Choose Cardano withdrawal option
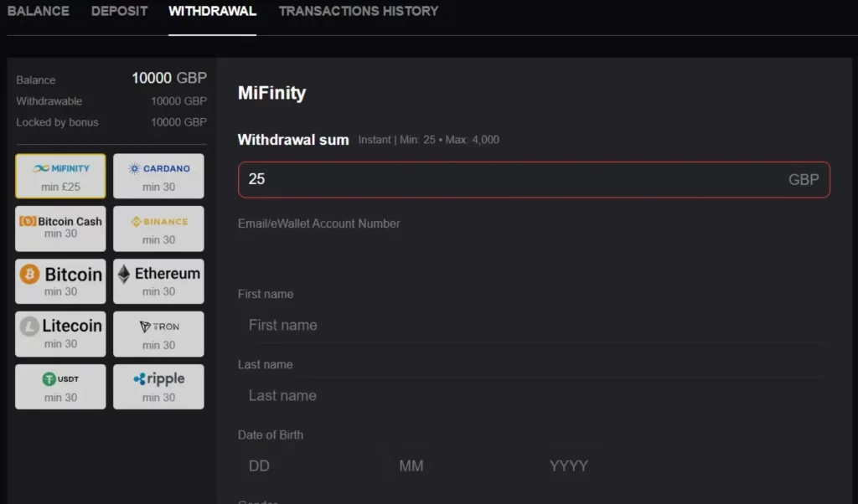Screen dimensions: 858x504 [x=158, y=176]
